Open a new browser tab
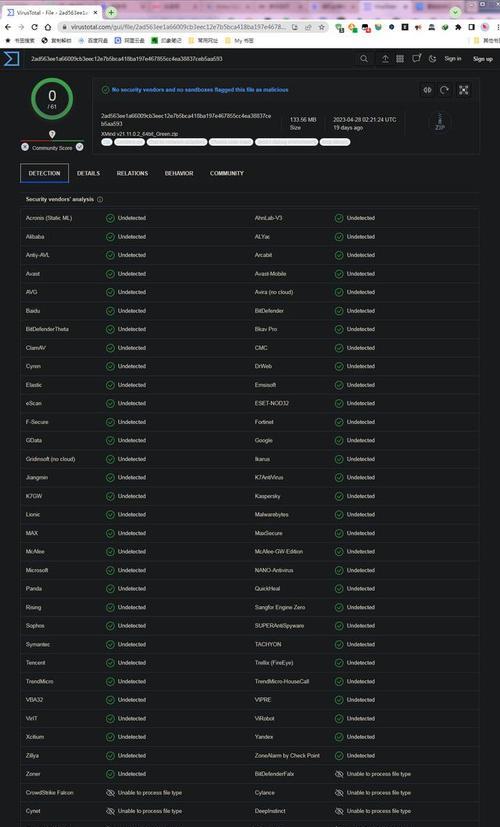This screenshot has width=500, height=827. coord(111,12)
